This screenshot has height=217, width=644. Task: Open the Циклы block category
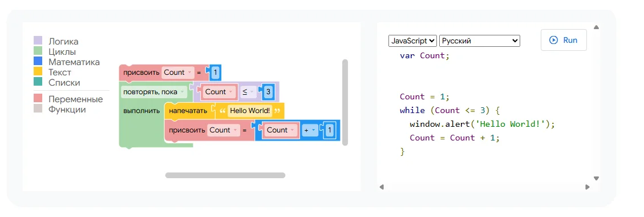tap(62, 52)
